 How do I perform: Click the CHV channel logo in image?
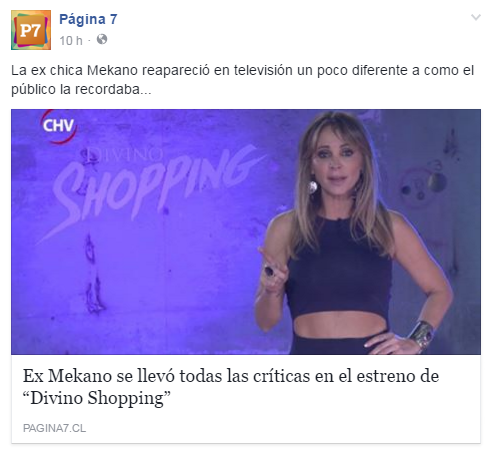(x=59, y=126)
